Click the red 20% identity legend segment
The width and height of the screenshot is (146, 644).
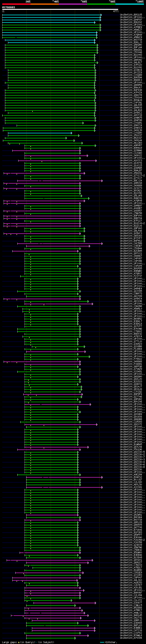[x=16, y=4]
